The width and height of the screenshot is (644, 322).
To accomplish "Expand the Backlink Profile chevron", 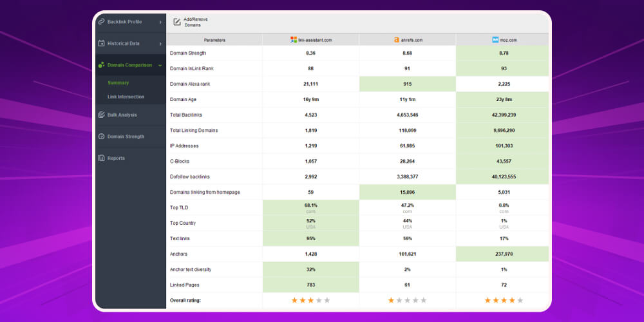I will tap(160, 22).
